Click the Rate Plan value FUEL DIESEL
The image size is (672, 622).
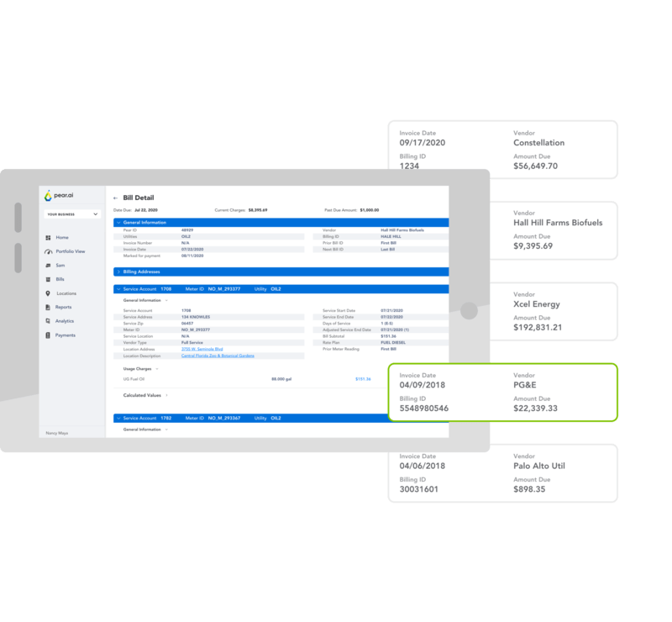click(x=393, y=343)
